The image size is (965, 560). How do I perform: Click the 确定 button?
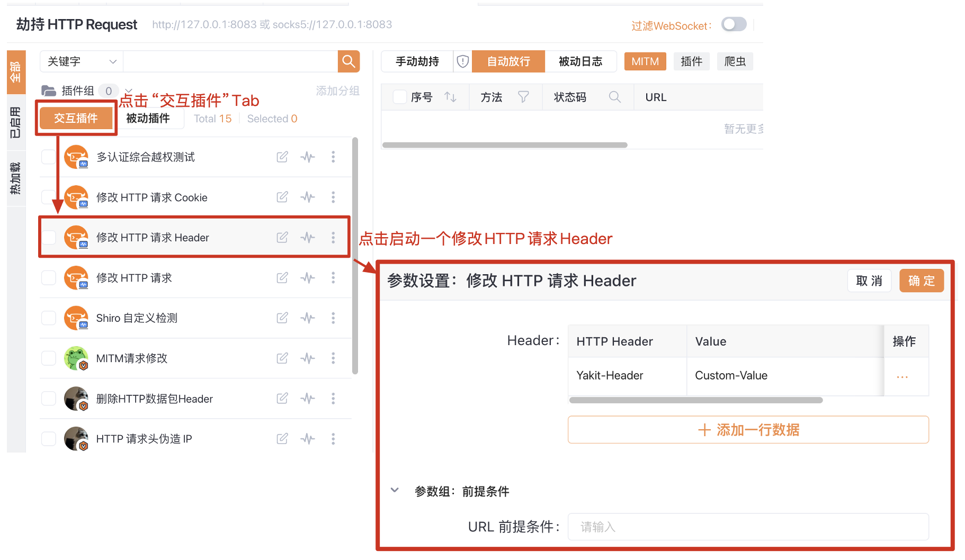(922, 281)
